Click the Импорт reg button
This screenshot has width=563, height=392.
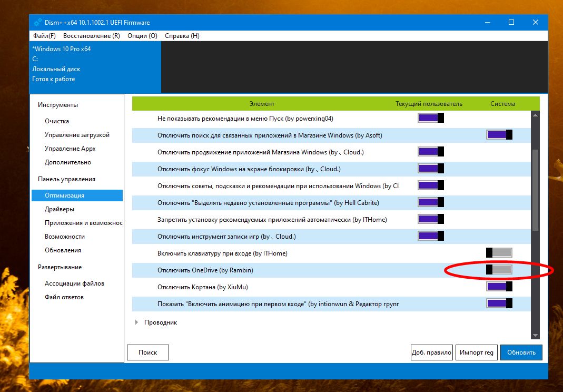point(476,352)
